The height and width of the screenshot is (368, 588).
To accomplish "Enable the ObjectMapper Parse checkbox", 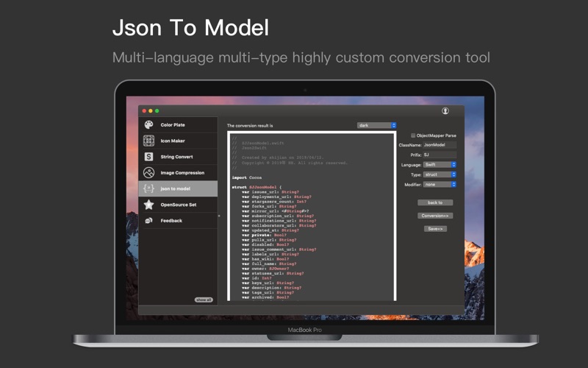I will (x=413, y=135).
